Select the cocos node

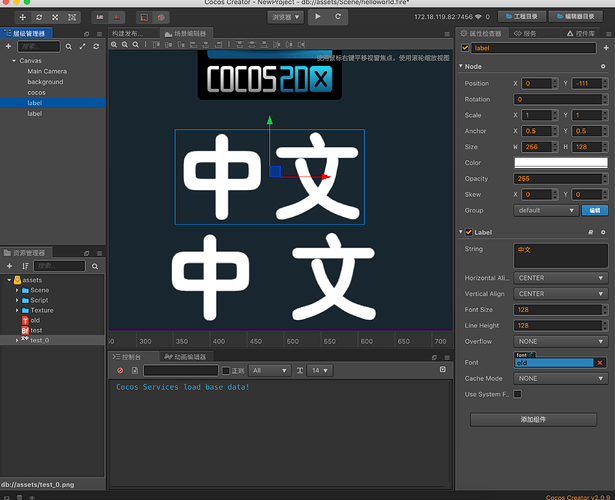tap(36, 93)
